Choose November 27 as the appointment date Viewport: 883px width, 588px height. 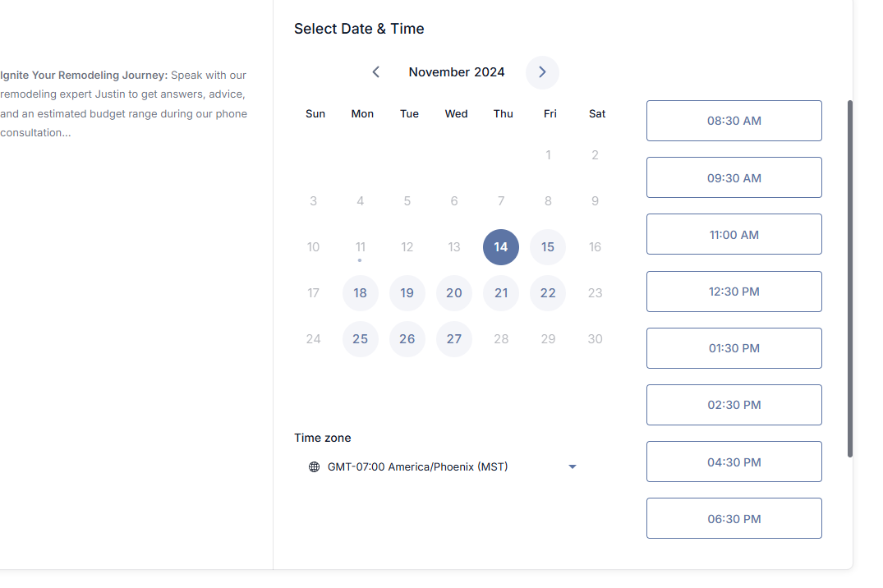(x=454, y=338)
